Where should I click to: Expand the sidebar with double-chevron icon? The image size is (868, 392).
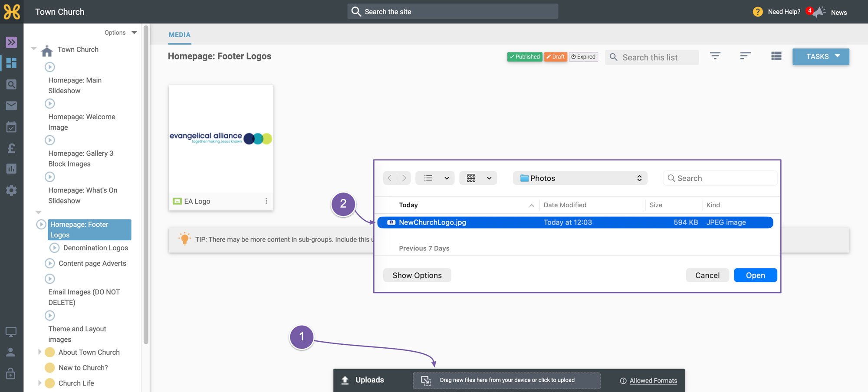click(x=11, y=42)
